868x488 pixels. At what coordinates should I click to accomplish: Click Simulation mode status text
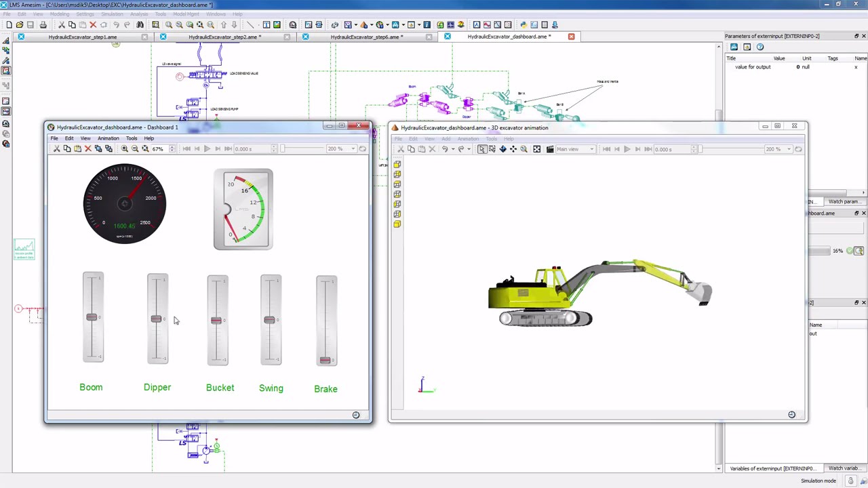coord(818,481)
